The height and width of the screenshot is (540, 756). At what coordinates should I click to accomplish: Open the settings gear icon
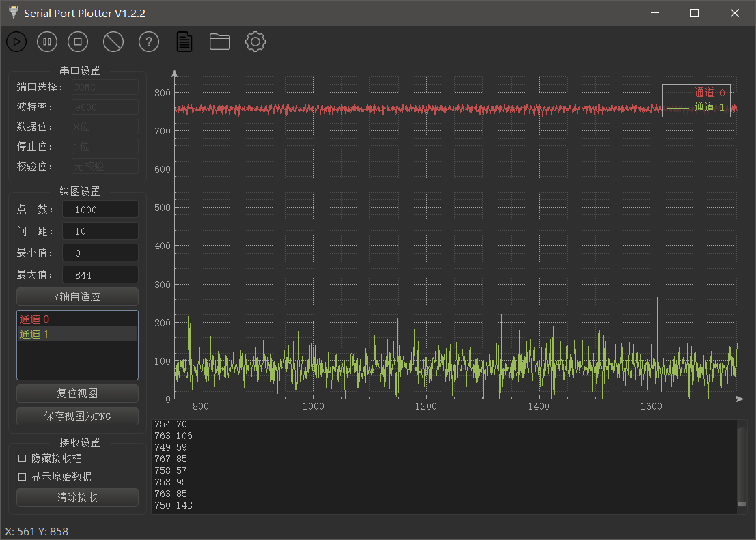click(255, 42)
